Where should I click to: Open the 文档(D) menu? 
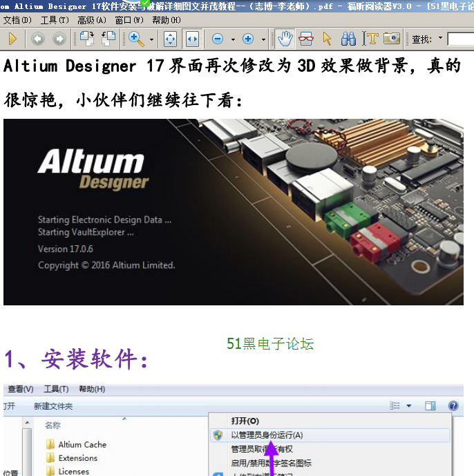(x=17, y=20)
